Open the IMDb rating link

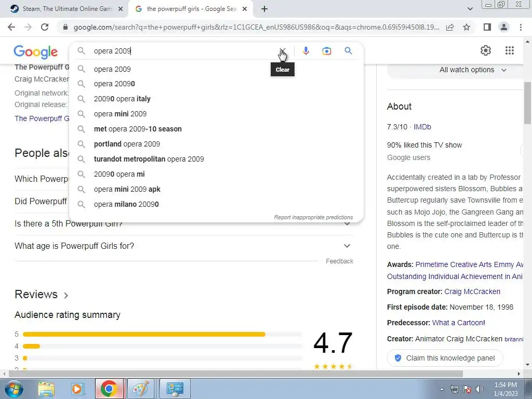click(422, 127)
